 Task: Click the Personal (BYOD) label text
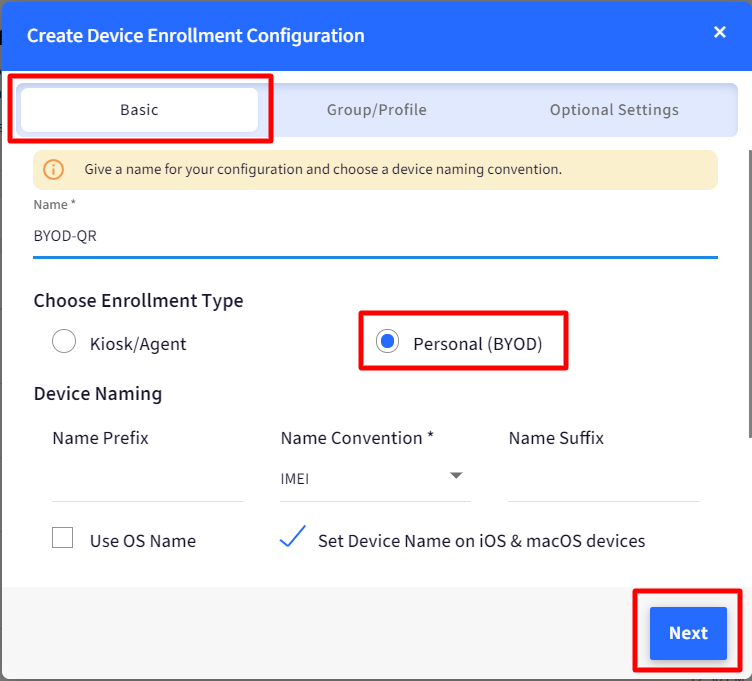click(478, 344)
